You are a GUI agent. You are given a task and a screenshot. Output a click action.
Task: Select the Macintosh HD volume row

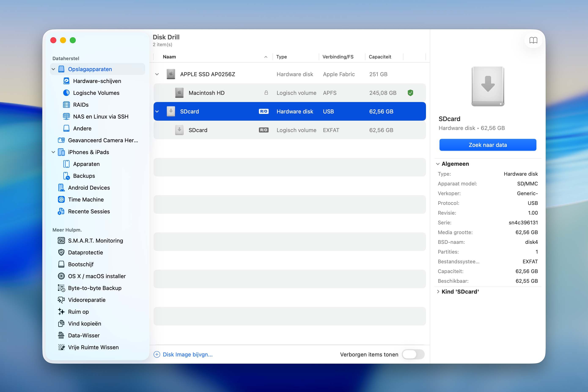pos(290,93)
